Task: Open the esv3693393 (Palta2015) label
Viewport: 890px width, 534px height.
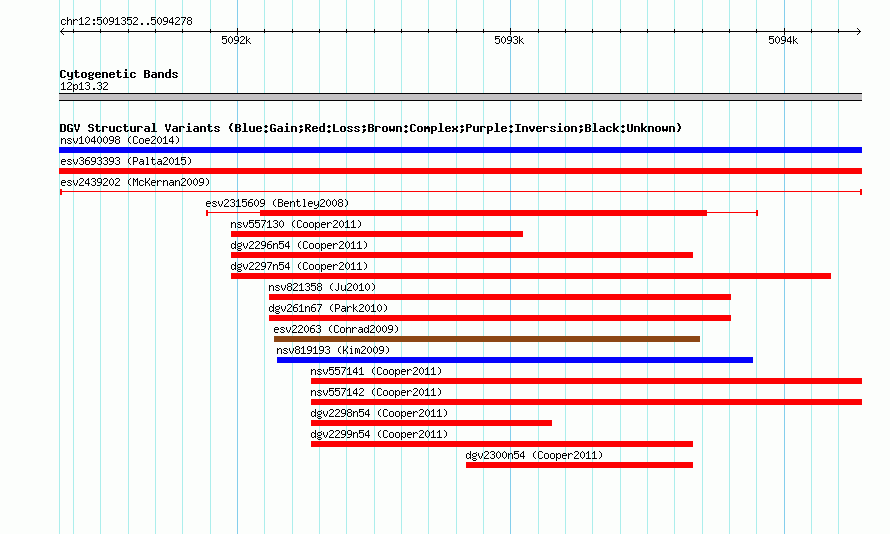Action: point(126,161)
